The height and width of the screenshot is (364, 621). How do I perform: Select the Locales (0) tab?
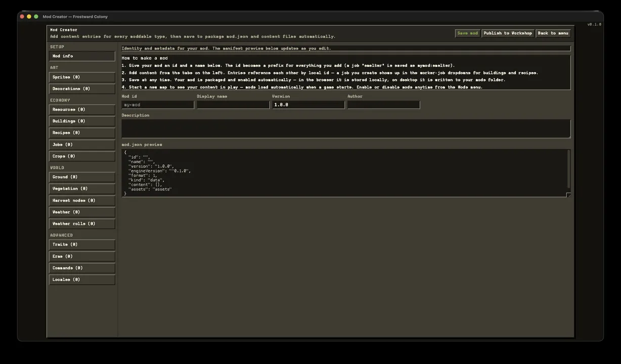[x=82, y=280]
